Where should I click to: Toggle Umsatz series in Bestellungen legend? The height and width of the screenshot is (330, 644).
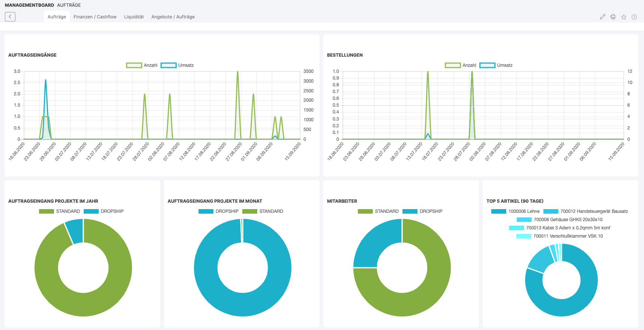tap(496, 65)
